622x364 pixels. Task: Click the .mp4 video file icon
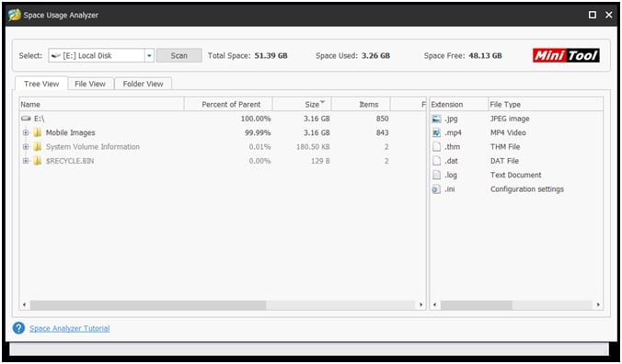pyautogui.click(x=436, y=132)
